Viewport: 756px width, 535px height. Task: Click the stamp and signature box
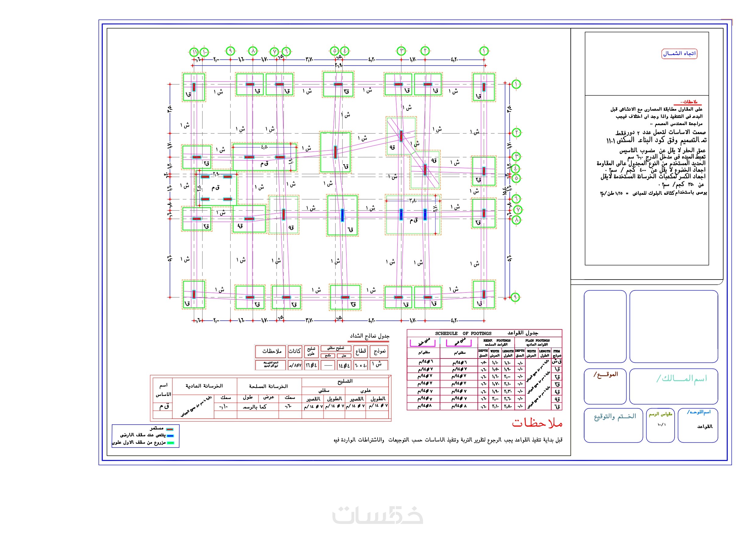613,425
